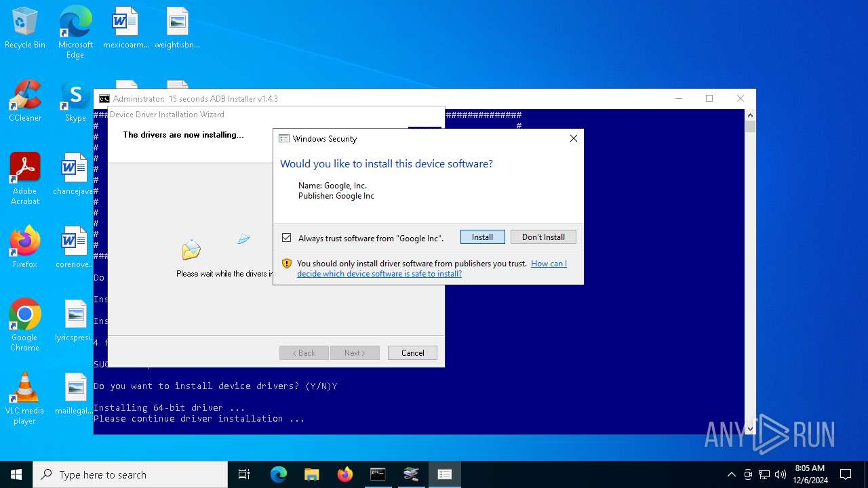Cancel the Device Driver Installation Wizard
The image size is (868, 488).
coord(412,353)
